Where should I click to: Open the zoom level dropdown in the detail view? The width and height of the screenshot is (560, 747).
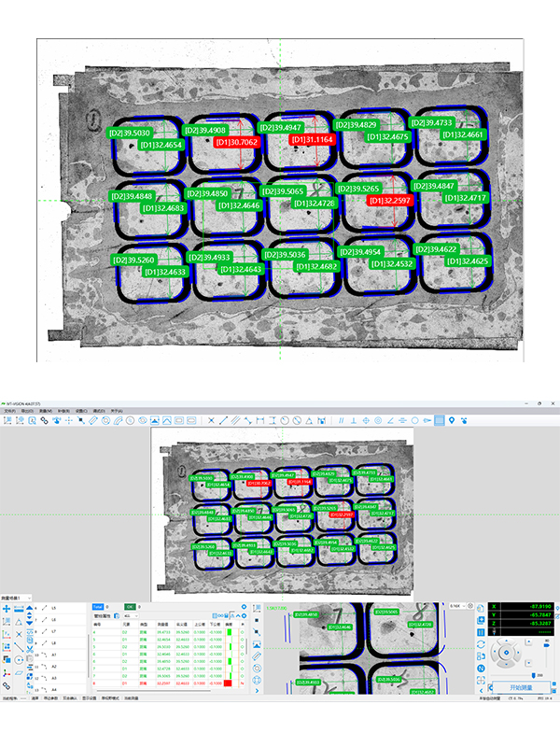457,606
